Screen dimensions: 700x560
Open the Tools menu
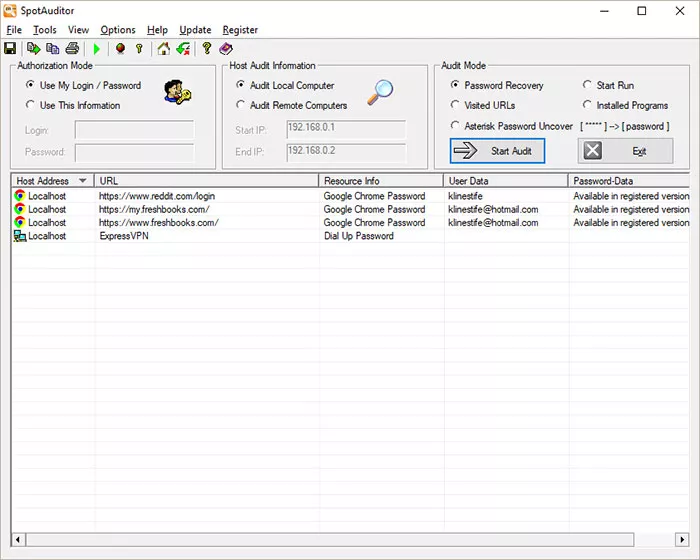[45, 30]
